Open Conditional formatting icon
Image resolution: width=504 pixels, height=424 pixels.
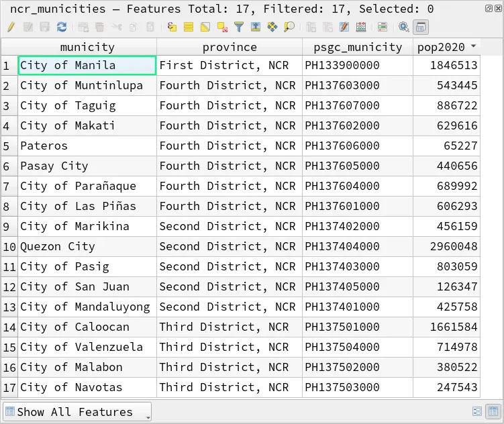pyautogui.click(x=383, y=27)
